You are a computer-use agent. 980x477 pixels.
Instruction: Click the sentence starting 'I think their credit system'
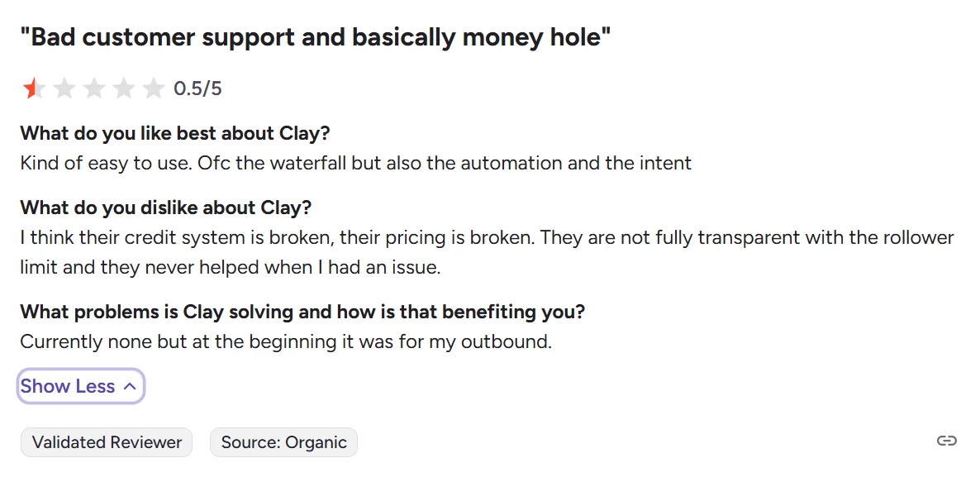click(486, 238)
